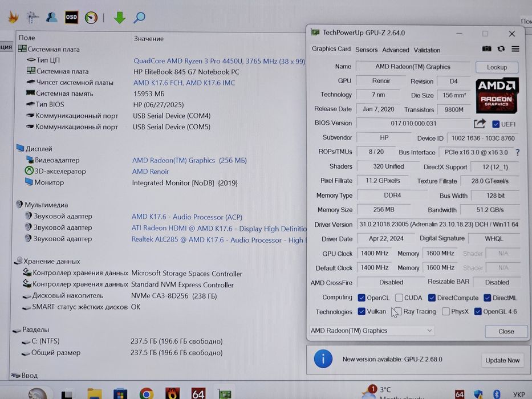Toggle the Vulkan checkbox

362,311
